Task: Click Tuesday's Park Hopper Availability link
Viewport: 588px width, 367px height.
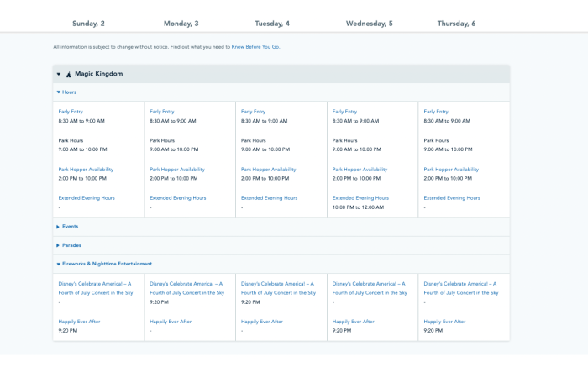Action: click(x=269, y=170)
